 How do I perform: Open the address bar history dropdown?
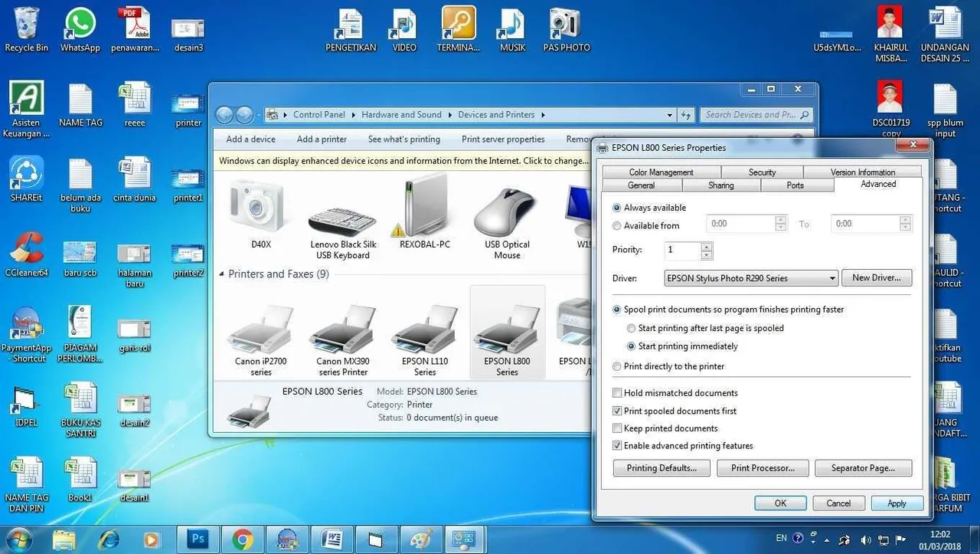[670, 115]
